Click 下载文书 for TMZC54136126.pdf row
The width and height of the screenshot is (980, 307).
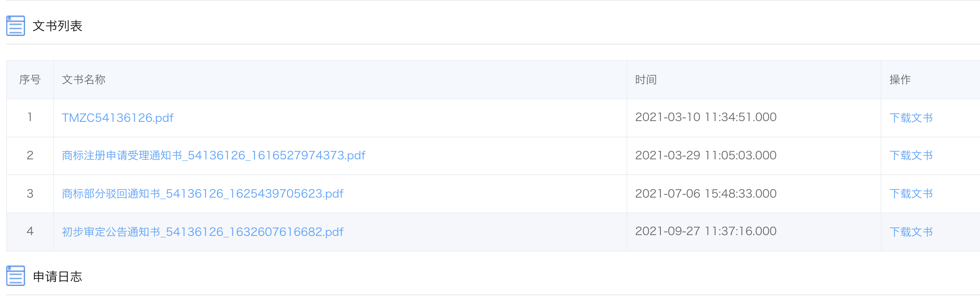[911, 118]
